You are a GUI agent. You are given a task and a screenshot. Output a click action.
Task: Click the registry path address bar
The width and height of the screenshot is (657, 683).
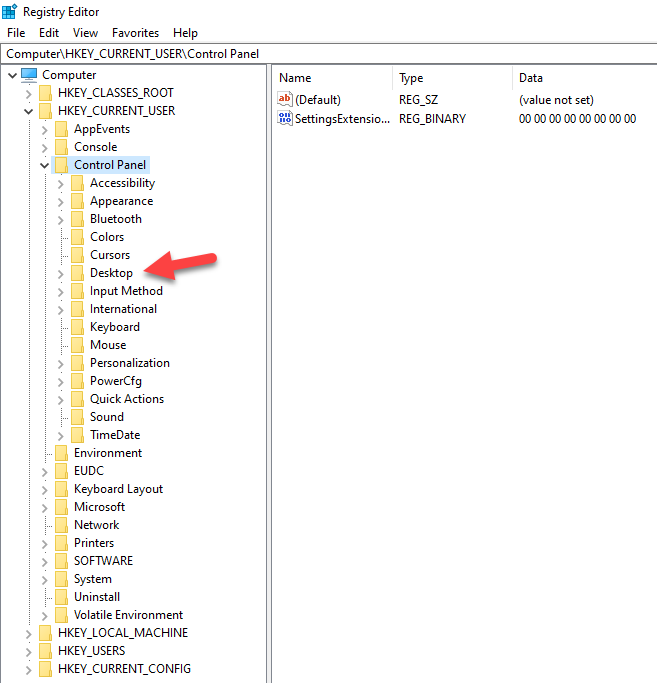328,53
